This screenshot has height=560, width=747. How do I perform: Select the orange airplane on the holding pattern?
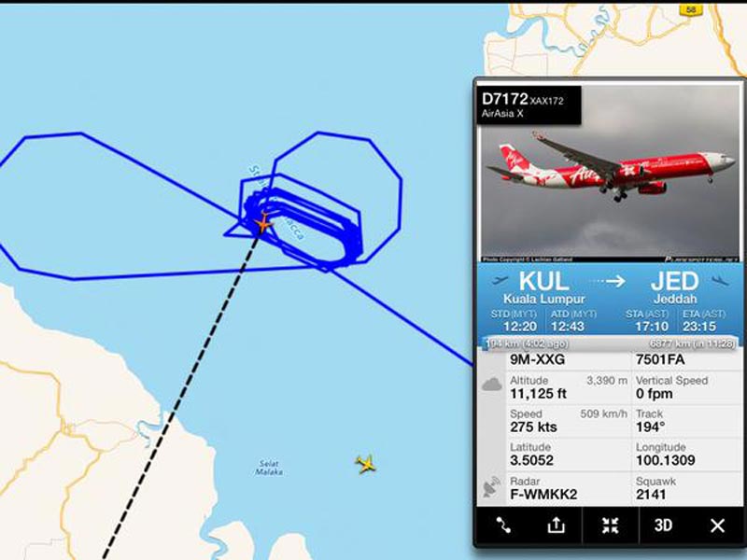point(263,223)
